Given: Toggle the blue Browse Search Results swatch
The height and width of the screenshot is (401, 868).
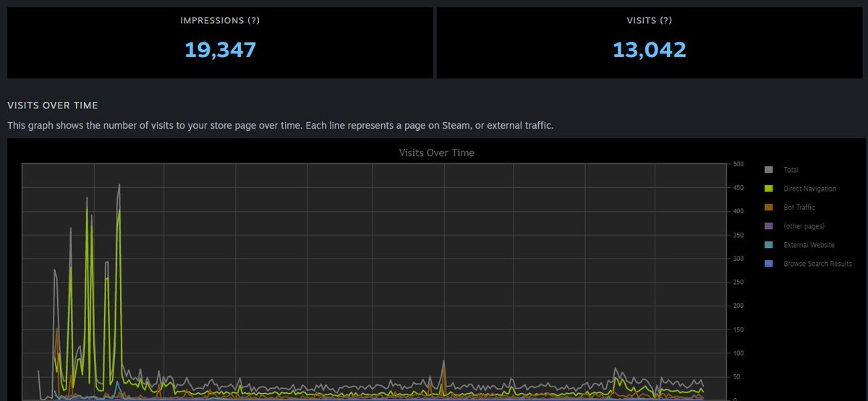Looking at the screenshot, I should (769, 264).
